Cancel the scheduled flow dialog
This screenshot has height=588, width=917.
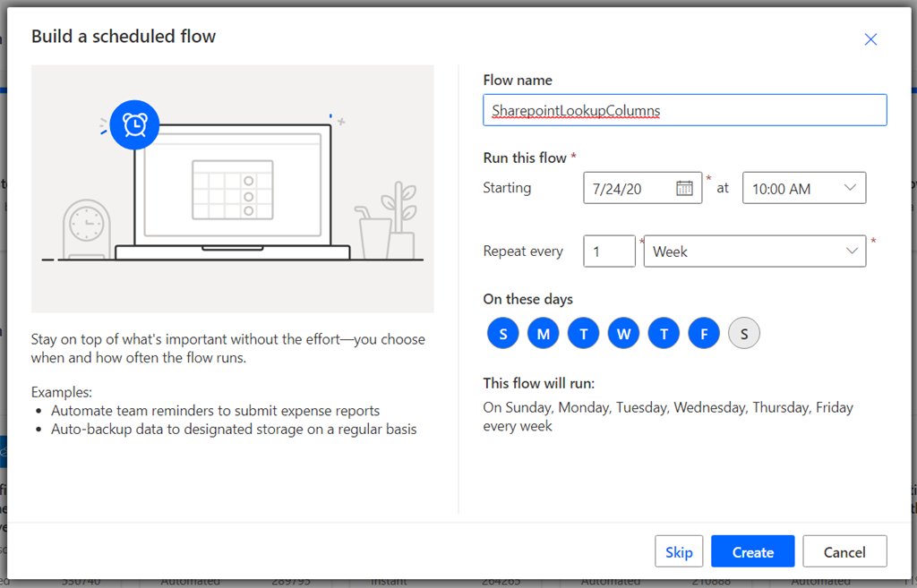pyautogui.click(x=844, y=552)
